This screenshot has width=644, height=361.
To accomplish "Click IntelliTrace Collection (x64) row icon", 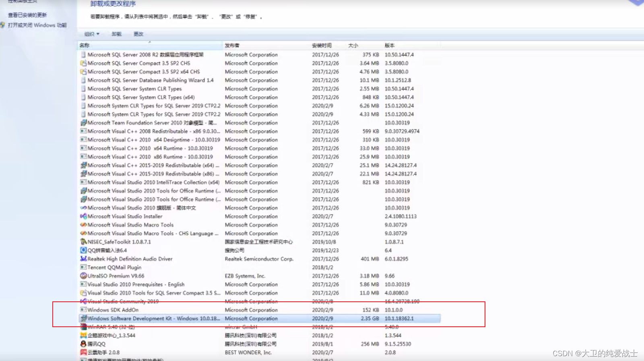I will click(83, 182).
